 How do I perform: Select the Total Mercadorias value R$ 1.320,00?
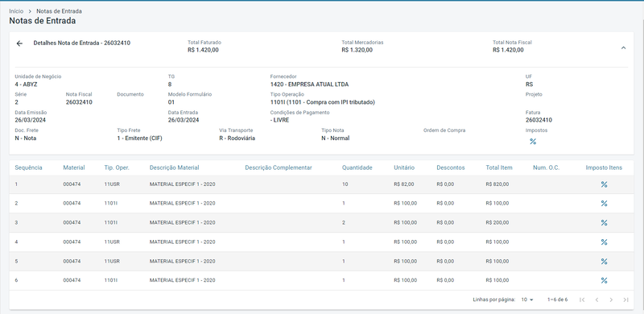point(357,50)
